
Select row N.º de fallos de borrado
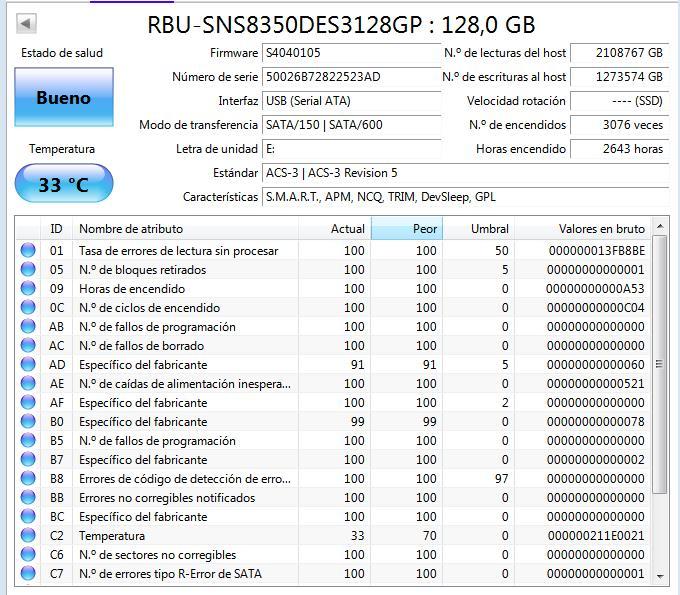333,346
